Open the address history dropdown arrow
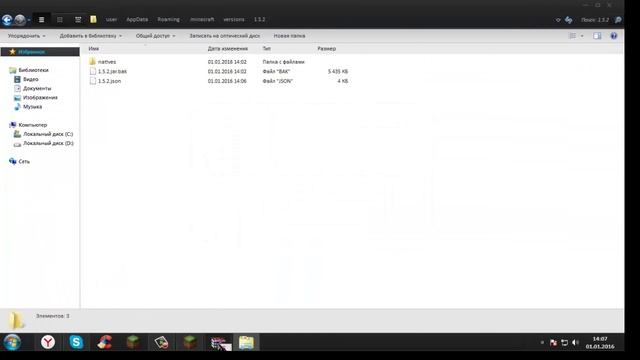 558,20
